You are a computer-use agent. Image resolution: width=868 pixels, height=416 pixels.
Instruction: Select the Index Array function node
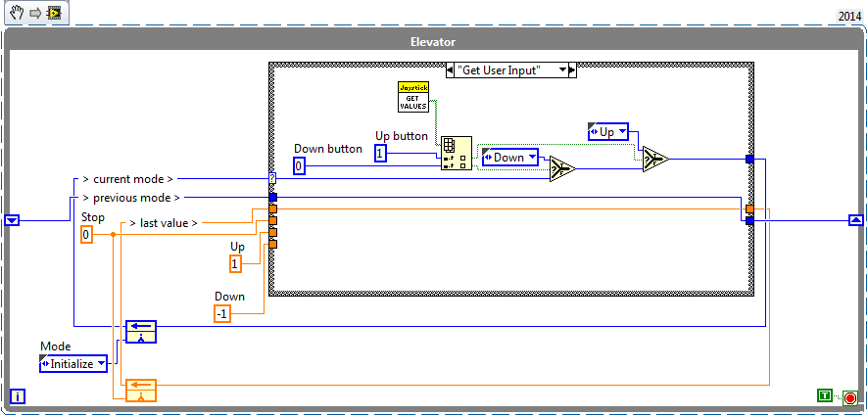tap(457, 153)
